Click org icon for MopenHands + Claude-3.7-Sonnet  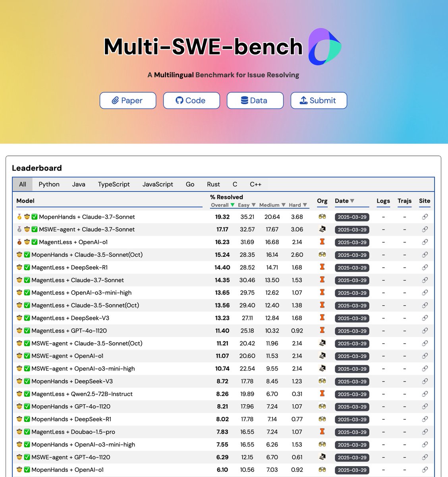click(322, 217)
